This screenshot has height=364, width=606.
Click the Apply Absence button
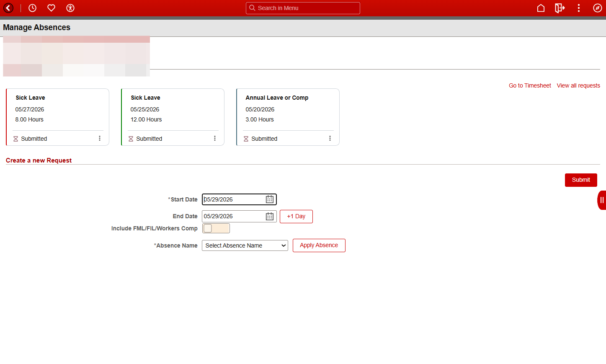click(x=319, y=245)
